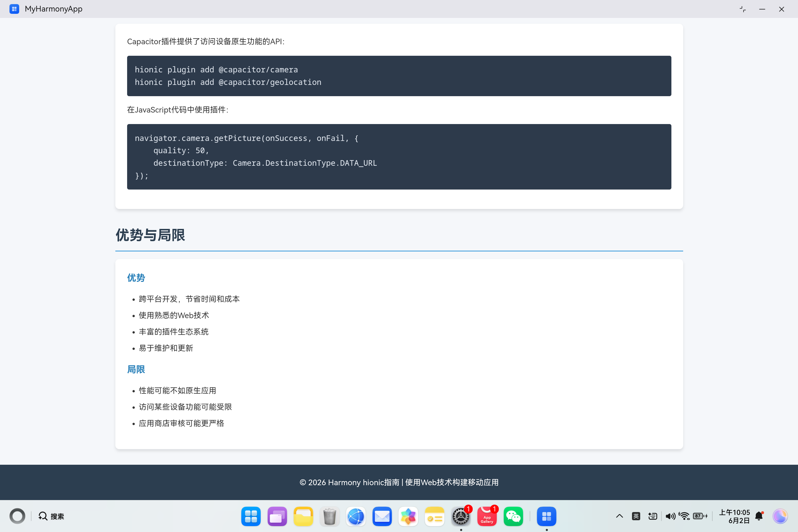Screen dimensions: 798x532
Task: Open the Trash bin in dock
Action: [x=329, y=516]
